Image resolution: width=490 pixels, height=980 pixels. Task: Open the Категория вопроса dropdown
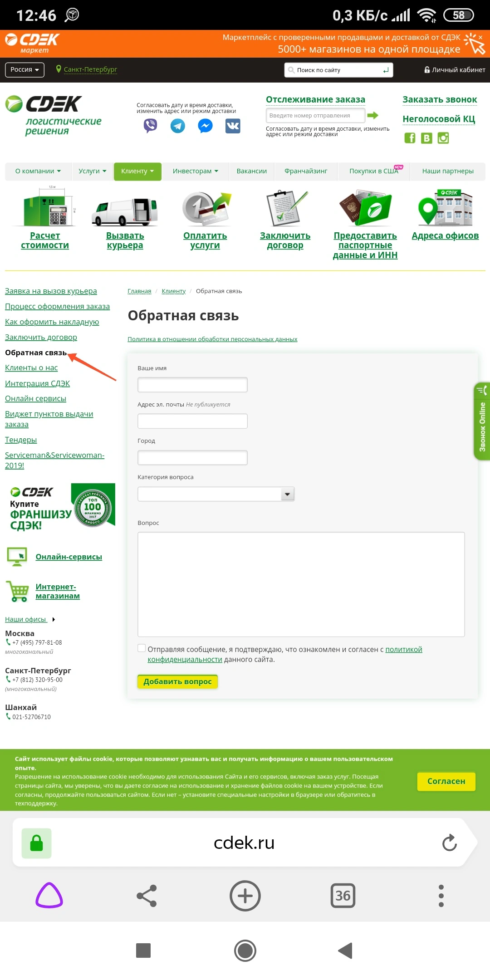pos(216,494)
